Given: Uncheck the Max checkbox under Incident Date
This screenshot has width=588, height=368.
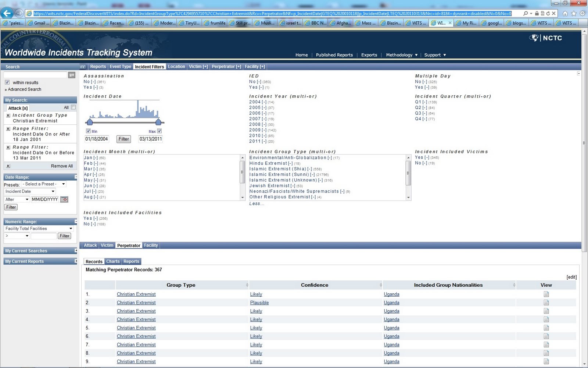Looking at the screenshot, I should (x=159, y=131).
